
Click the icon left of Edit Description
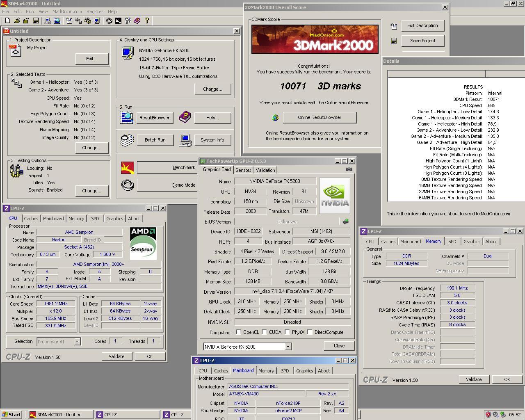tap(394, 26)
